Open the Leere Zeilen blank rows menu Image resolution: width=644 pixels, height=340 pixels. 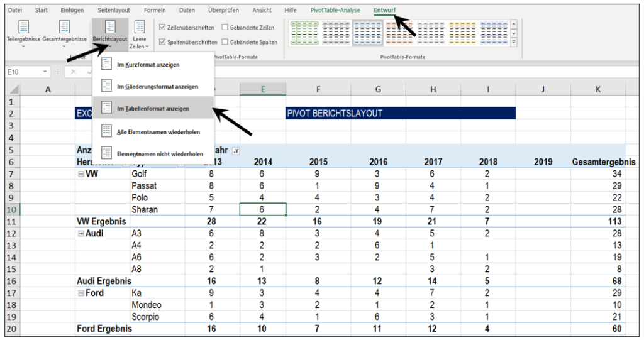click(139, 35)
